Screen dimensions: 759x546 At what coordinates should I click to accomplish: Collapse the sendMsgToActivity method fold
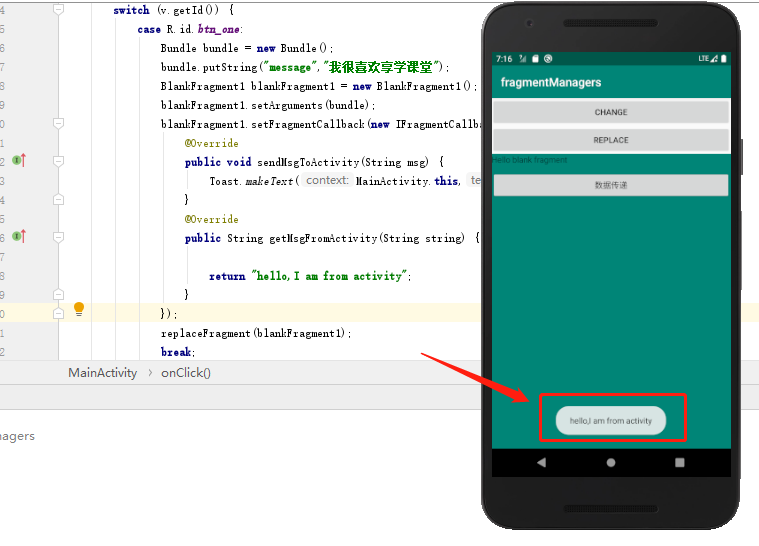click(x=58, y=161)
